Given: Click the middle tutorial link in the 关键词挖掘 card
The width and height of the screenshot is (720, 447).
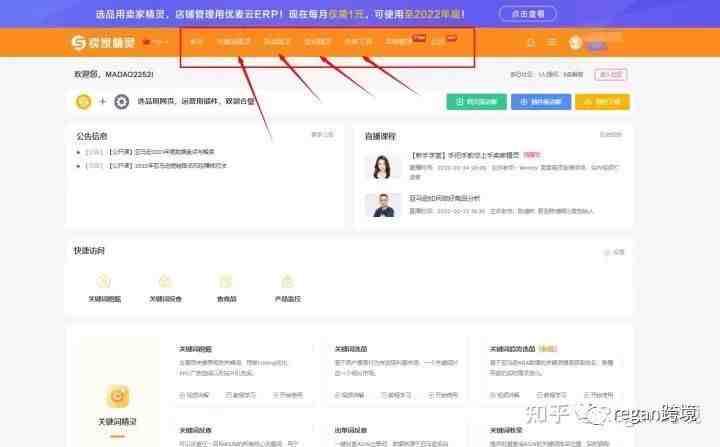Looking at the screenshot, I should click(x=241, y=395).
